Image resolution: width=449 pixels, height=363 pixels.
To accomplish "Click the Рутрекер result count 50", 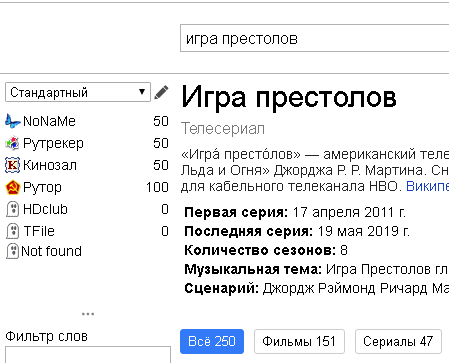I will pyautogui.click(x=161, y=143).
